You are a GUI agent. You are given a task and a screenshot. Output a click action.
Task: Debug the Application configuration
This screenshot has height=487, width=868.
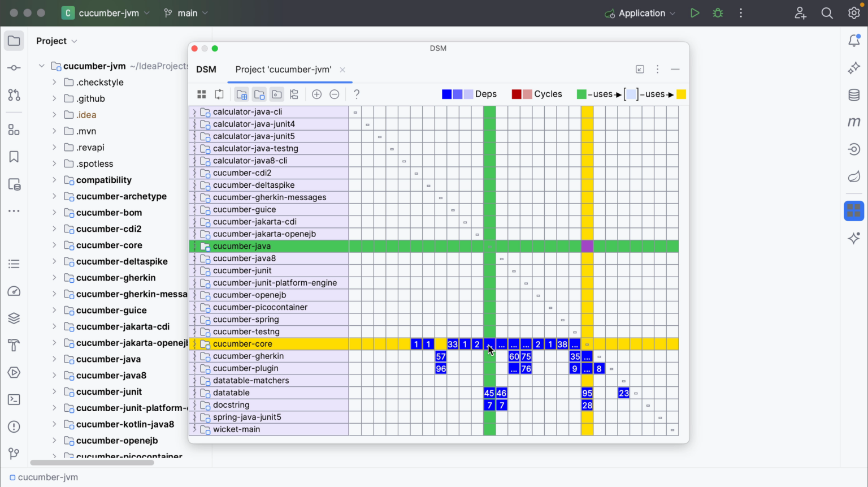click(x=717, y=12)
